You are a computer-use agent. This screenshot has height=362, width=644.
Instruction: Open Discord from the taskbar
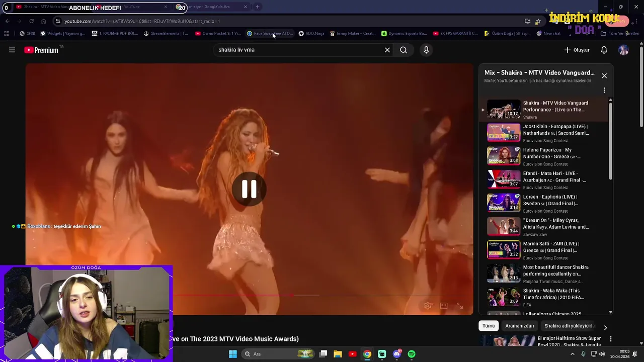[397, 354]
